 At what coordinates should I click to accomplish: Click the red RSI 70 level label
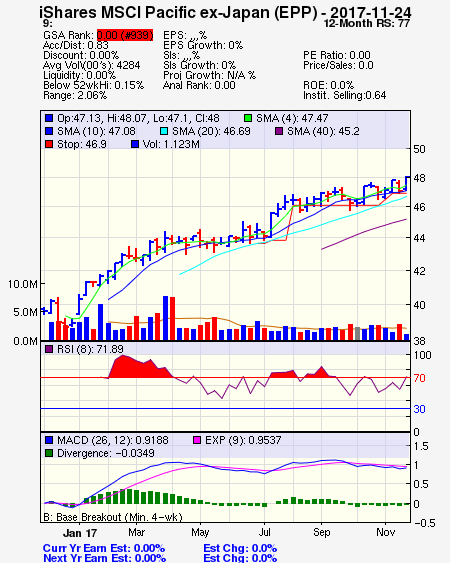point(419,378)
